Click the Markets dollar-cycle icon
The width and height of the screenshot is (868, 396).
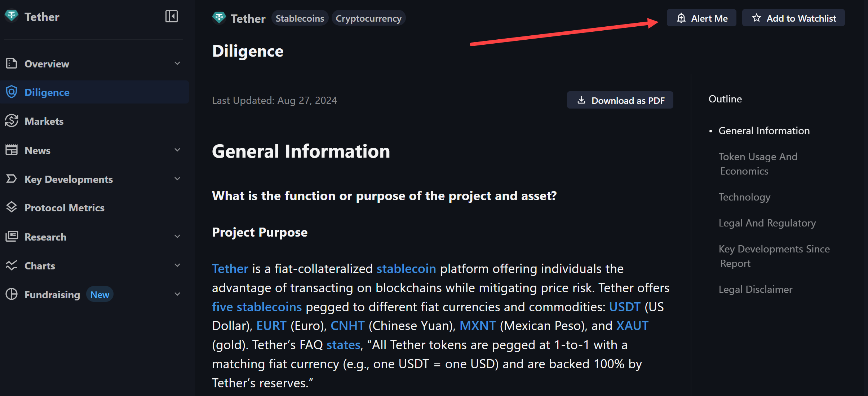(12, 121)
